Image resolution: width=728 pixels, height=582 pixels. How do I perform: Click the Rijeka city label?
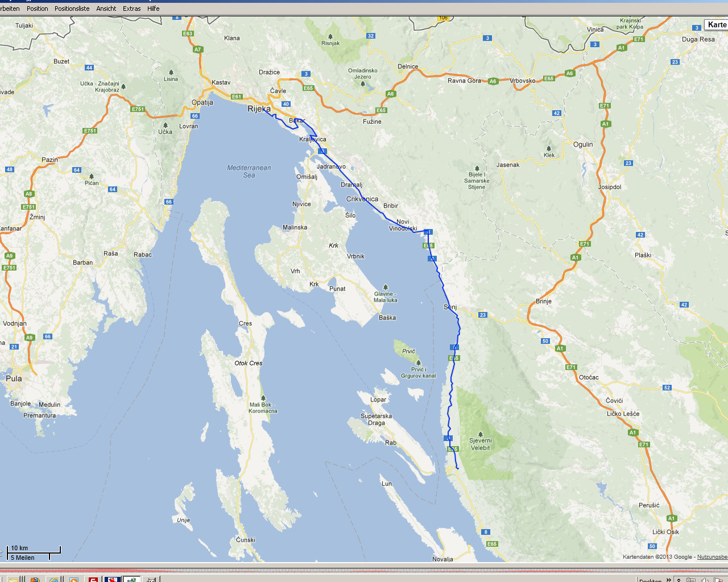pos(259,109)
